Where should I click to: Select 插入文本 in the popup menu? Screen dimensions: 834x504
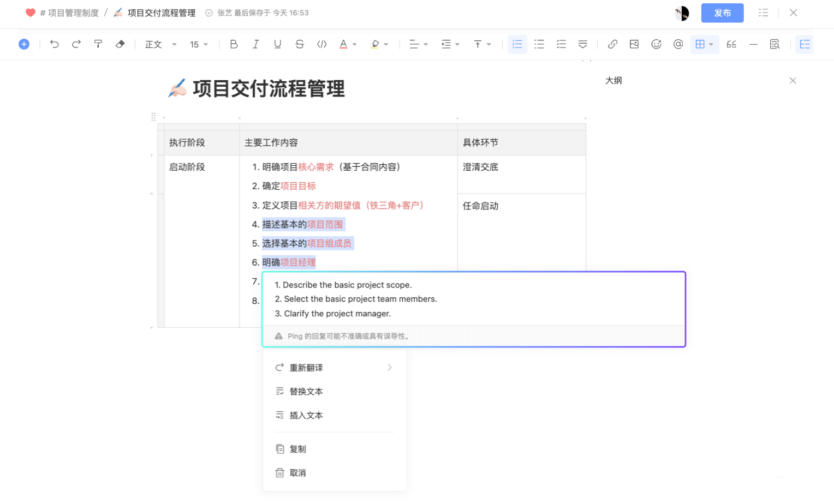pyautogui.click(x=306, y=416)
